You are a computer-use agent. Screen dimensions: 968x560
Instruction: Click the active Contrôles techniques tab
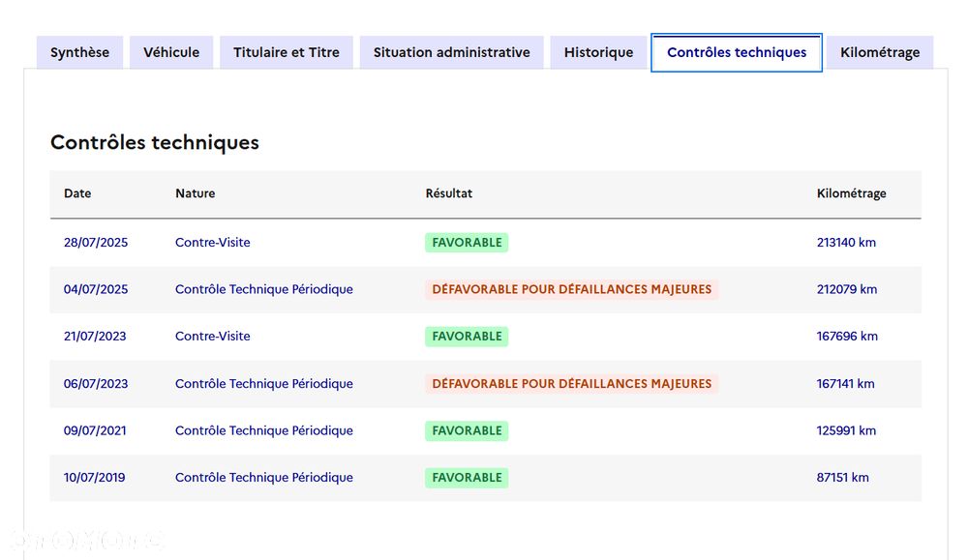pos(737,52)
